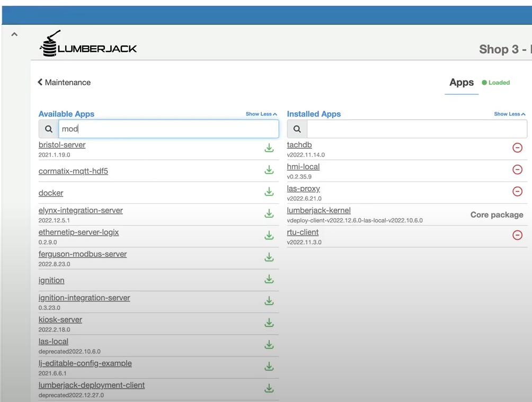Install kiosk-server via download icon
Viewport: 532px width, 402px height.
pos(269,323)
